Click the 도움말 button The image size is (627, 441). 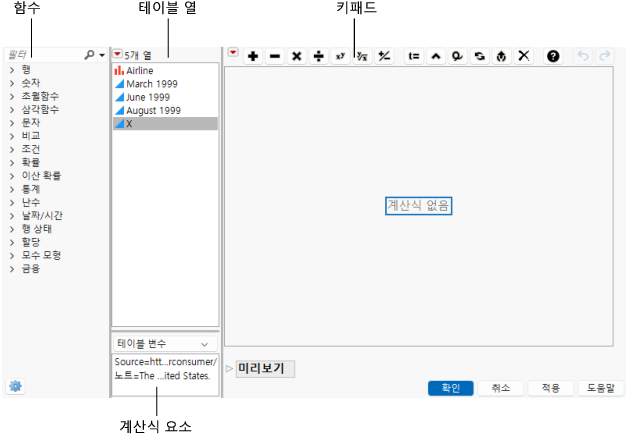[601, 388]
